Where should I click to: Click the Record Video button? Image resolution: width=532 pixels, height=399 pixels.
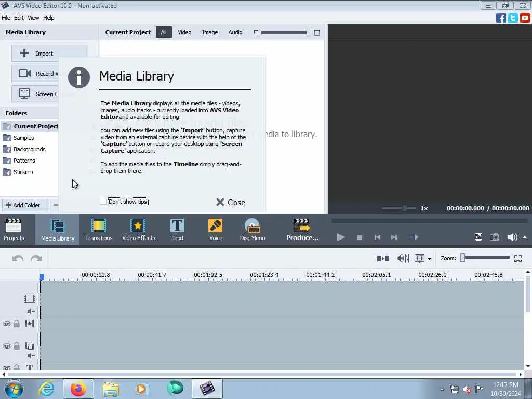pos(35,74)
